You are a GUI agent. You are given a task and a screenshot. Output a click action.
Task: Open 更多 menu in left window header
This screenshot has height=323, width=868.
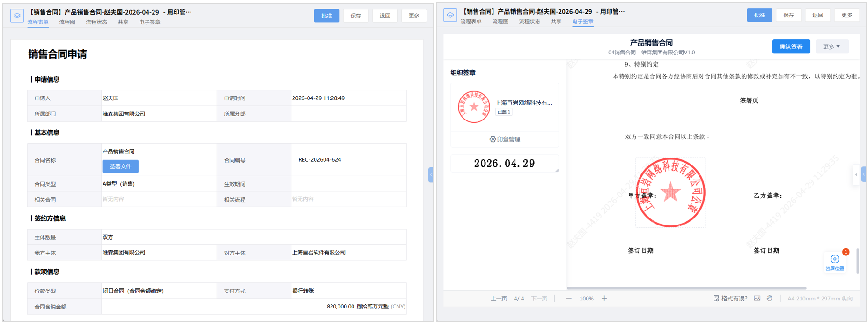(414, 15)
